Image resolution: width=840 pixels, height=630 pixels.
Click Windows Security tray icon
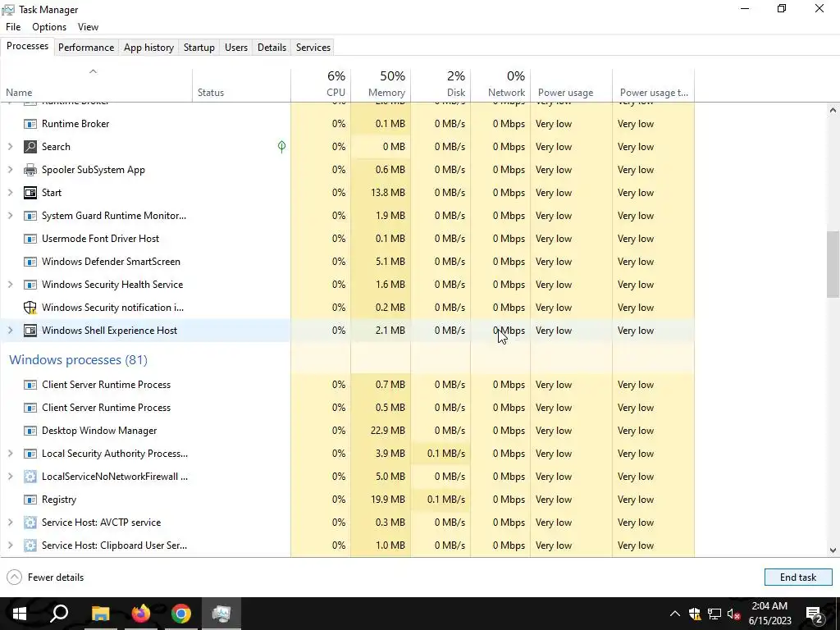695,614
